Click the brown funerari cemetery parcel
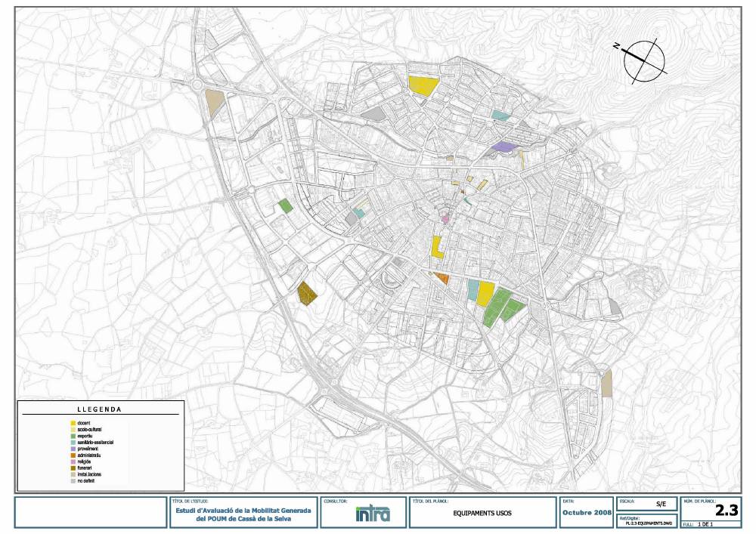 306,292
